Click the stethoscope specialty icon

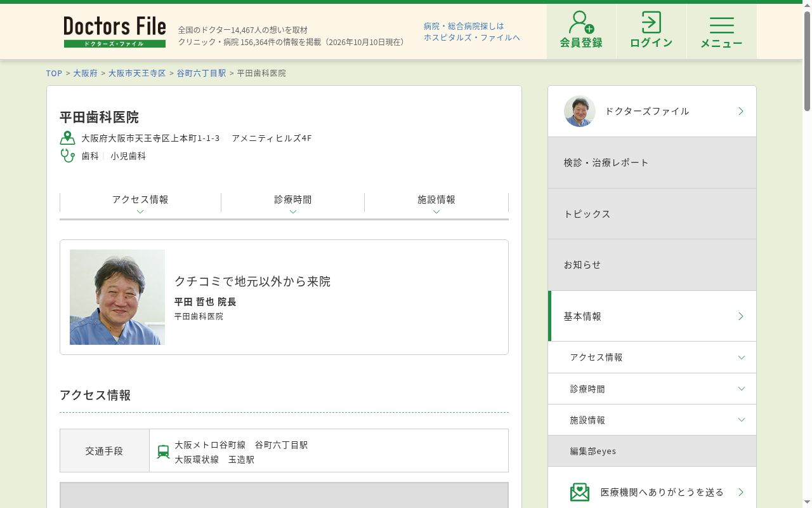[x=67, y=156]
